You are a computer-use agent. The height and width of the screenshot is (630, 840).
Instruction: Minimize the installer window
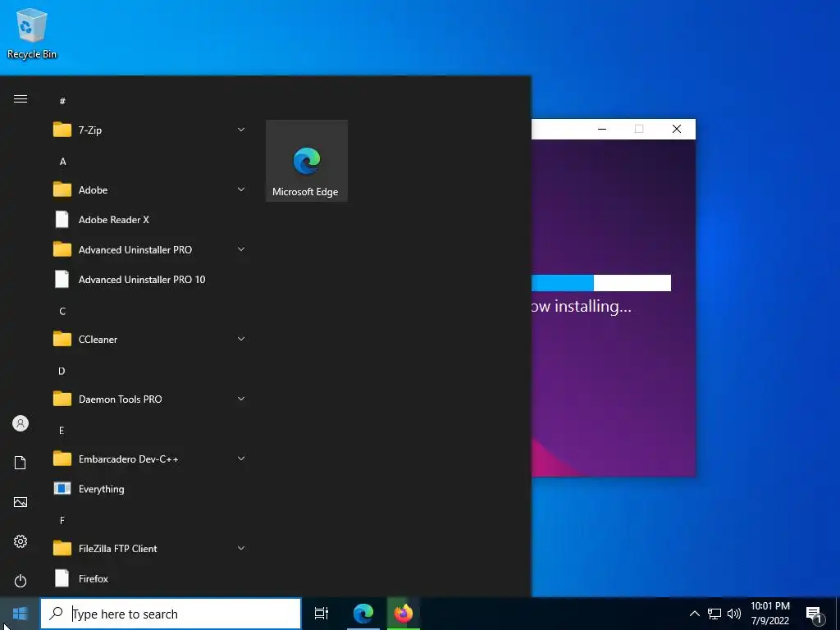pos(602,129)
